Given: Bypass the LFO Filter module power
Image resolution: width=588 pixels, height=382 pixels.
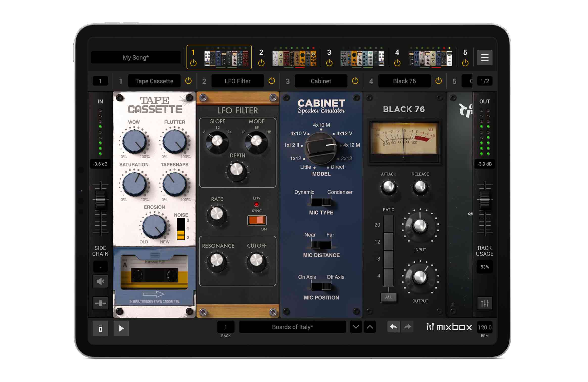Looking at the screenshot, I should tap(272, 81).
